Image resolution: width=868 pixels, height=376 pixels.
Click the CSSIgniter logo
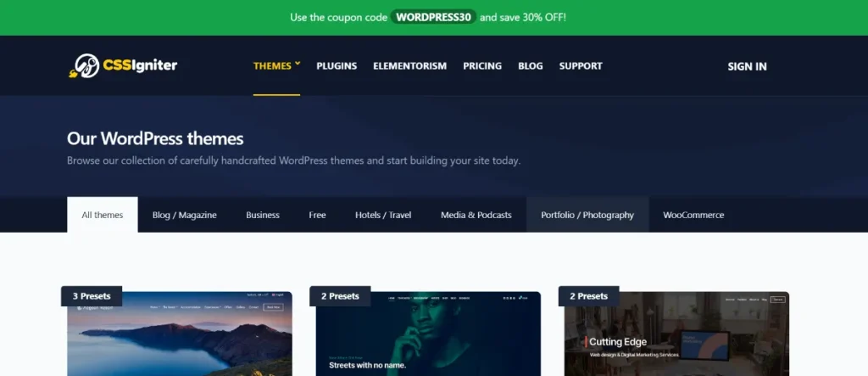click(x=123, y=65)
